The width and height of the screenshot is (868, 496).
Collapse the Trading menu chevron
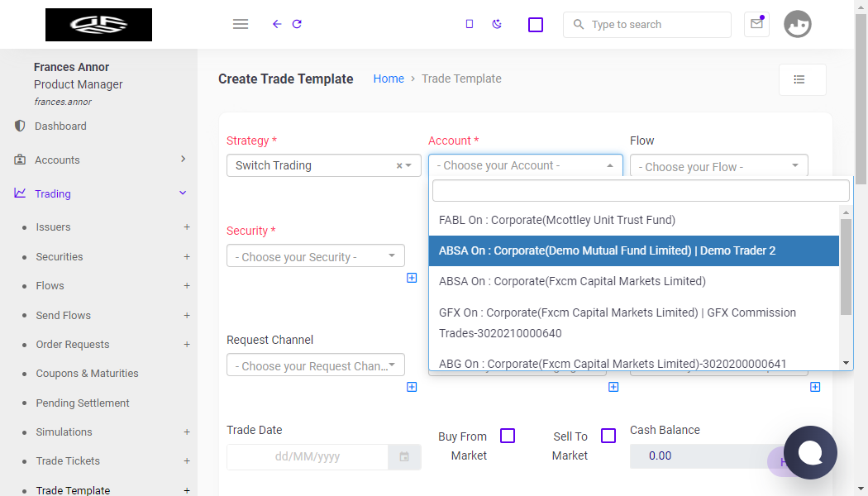coord(183,193)
